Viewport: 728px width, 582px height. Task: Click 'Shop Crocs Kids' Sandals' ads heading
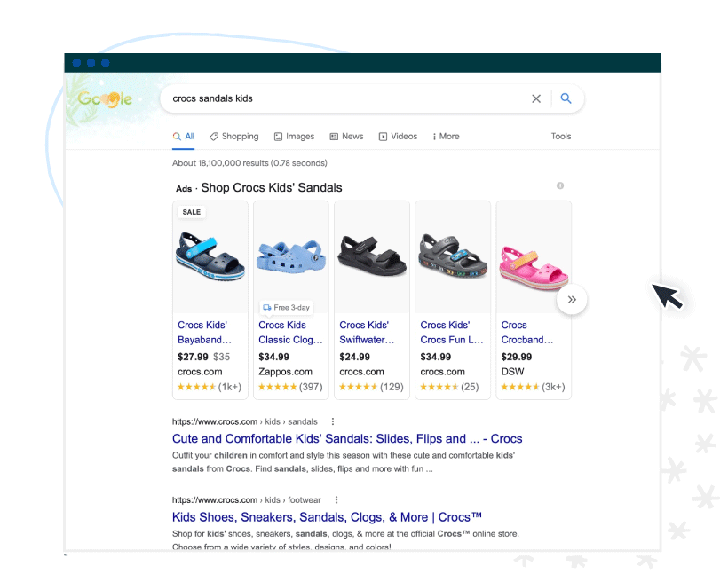[272, 187]
